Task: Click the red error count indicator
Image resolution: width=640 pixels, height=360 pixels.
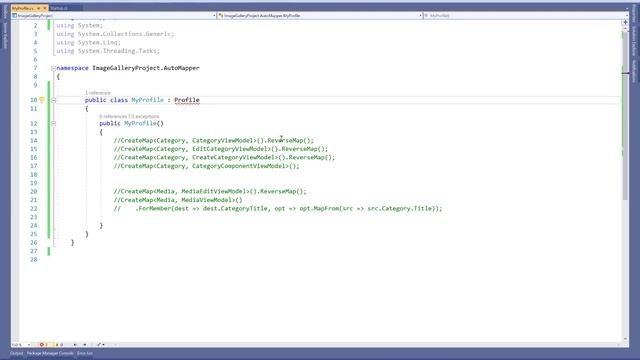Action: [44, 345]
